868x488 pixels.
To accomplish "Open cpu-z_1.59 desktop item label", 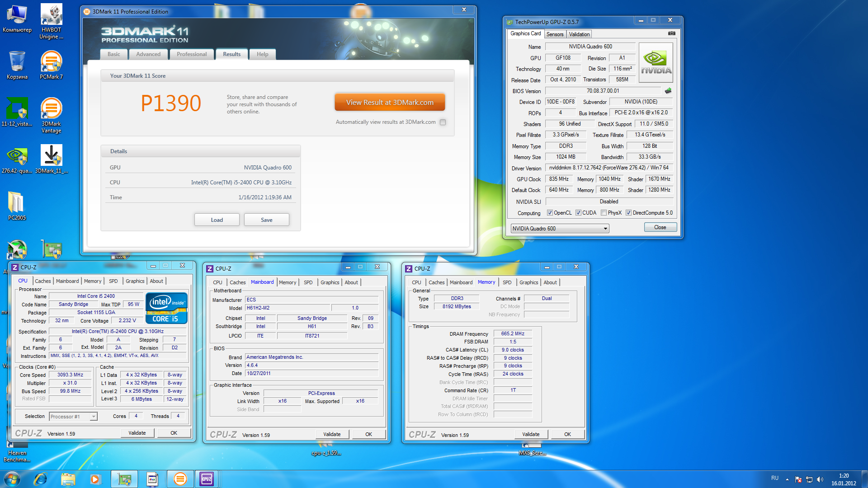I will (x=326, y=453).
